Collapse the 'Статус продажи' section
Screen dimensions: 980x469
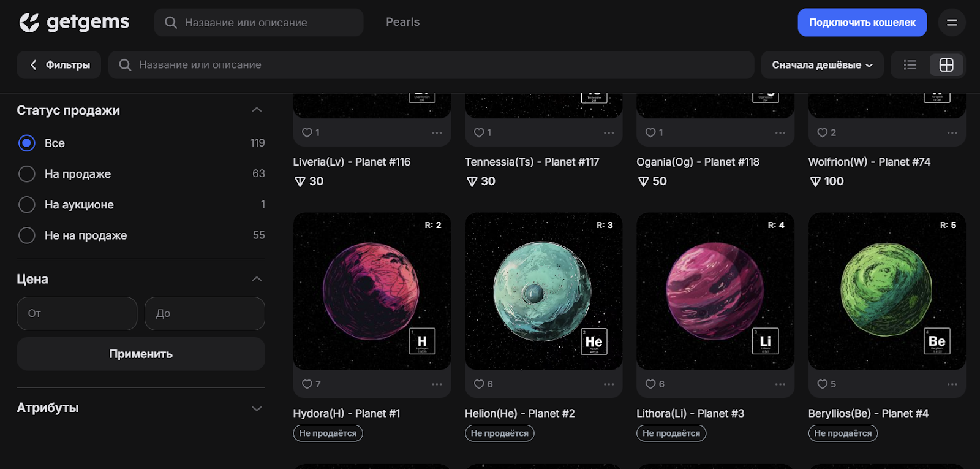(x=257, y=110)
